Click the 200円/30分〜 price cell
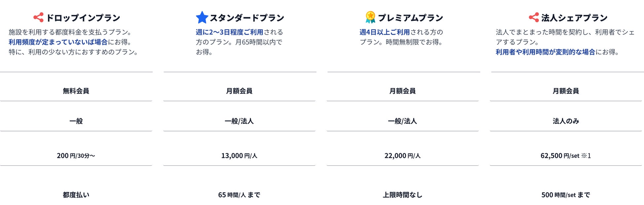This screenshot has width=644, height=205. click(76, 156)
